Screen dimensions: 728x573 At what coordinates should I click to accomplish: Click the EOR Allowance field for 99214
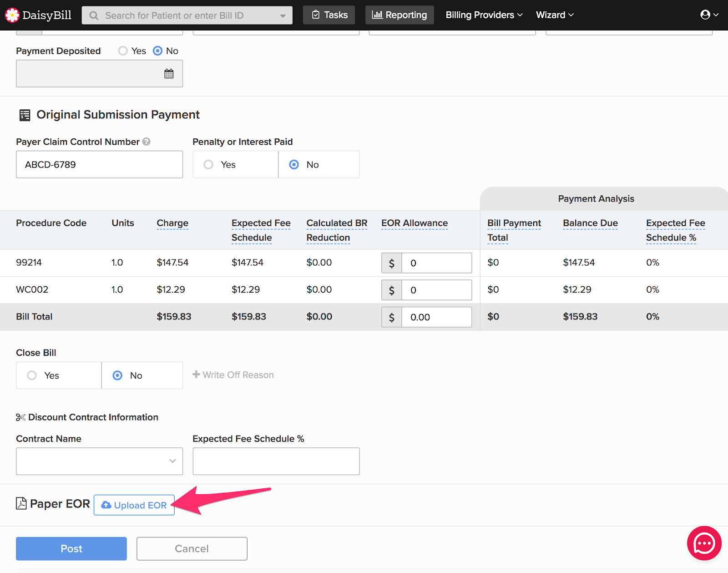click(x=436, y=263)
